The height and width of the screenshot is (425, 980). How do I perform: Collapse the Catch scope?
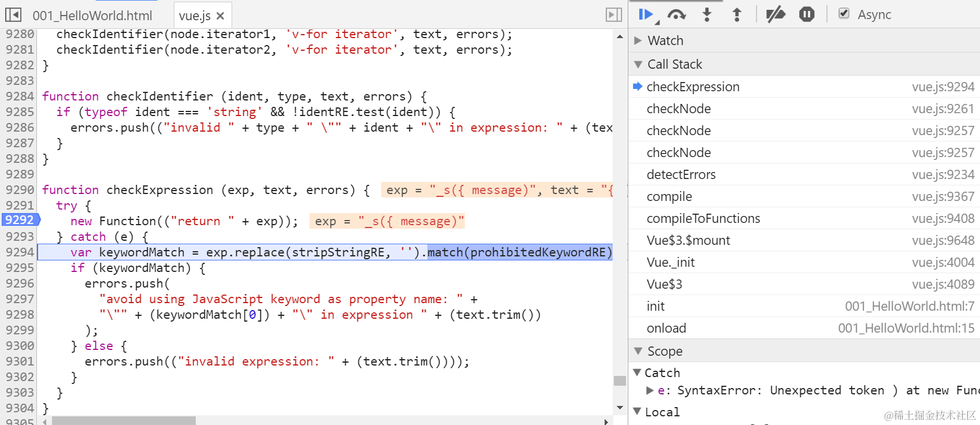(637, 372)
